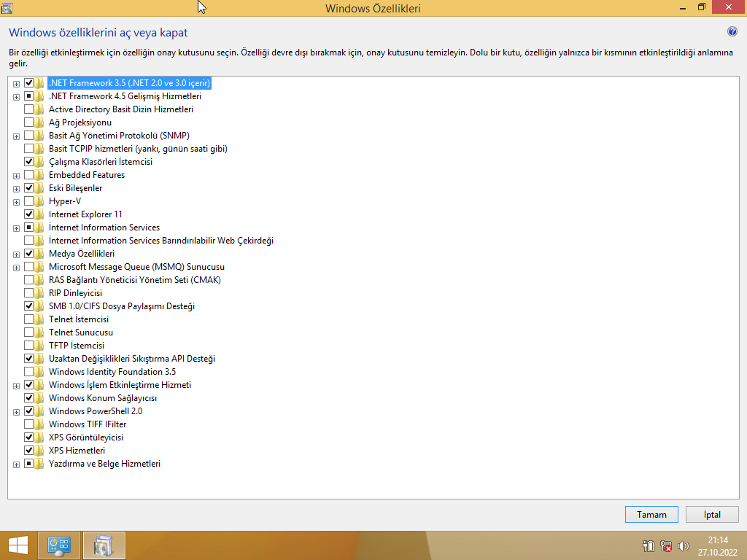Expand Internet Information Services node
The image size is (747, 560).
pyautogui.click(x=16, y=228)
